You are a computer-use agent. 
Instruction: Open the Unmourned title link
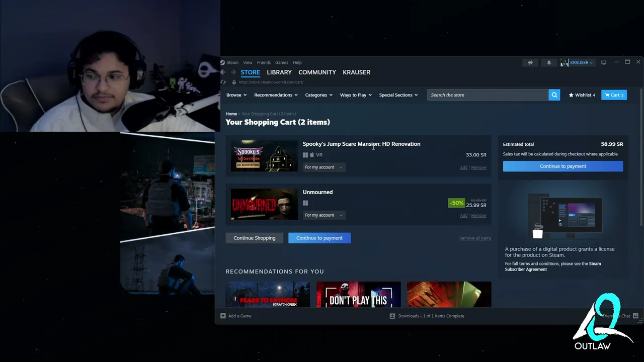tap(317, 193)
